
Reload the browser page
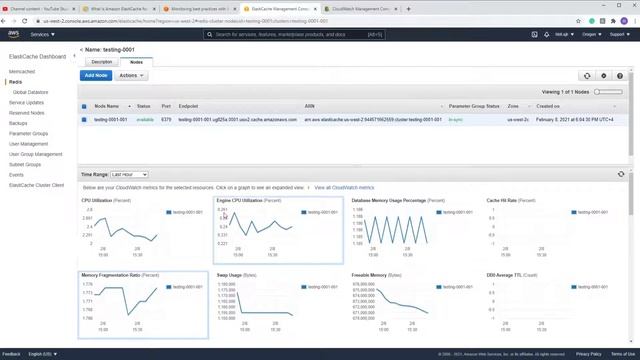[x=25, y=21]
